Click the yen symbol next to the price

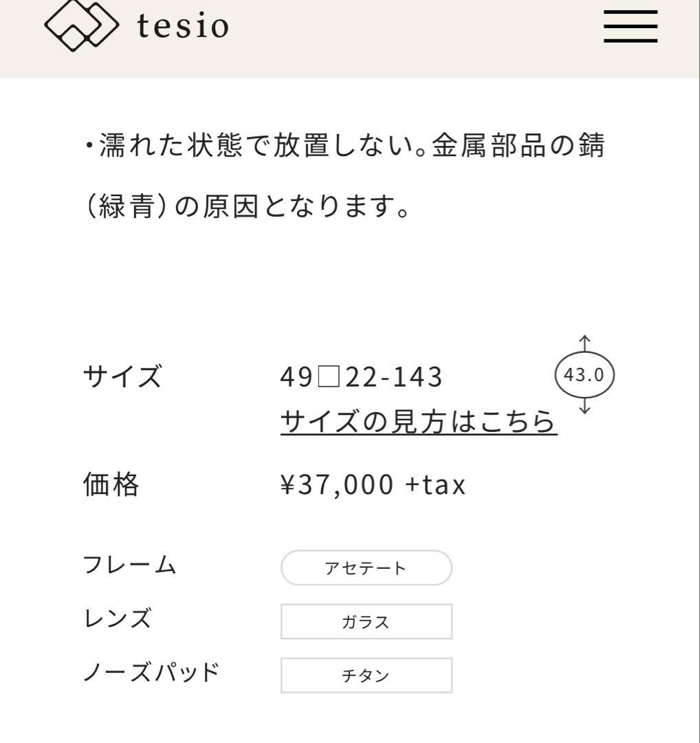289,484
